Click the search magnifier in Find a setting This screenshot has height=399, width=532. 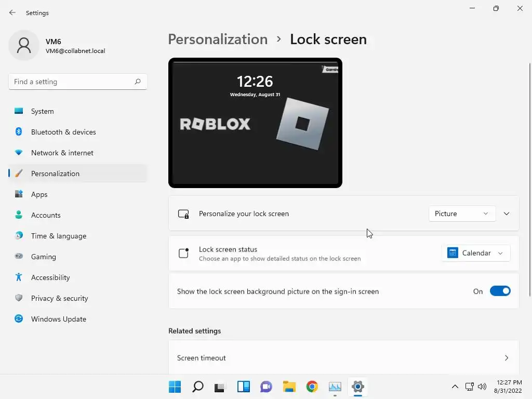pyautogui.click(x=137, y=82)
